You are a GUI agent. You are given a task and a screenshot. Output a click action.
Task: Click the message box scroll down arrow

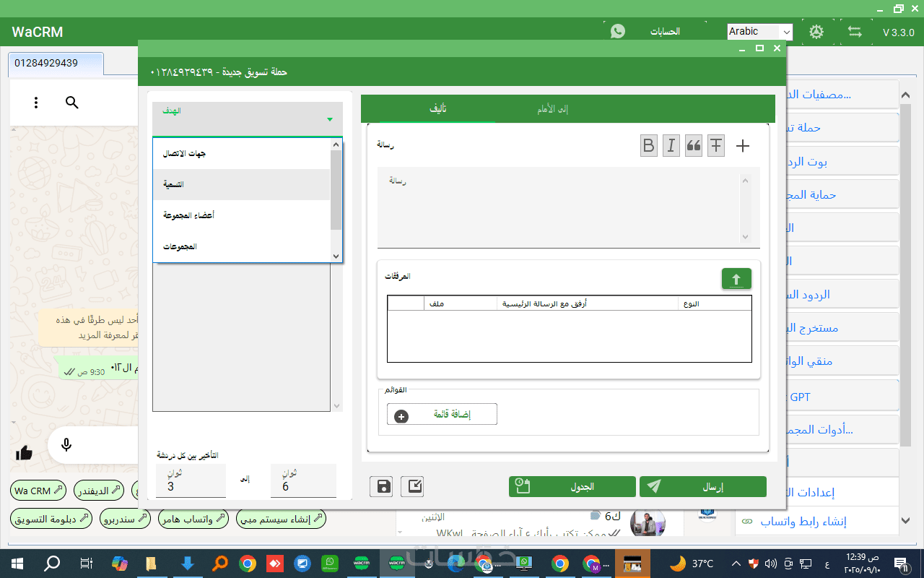point(746,237)
